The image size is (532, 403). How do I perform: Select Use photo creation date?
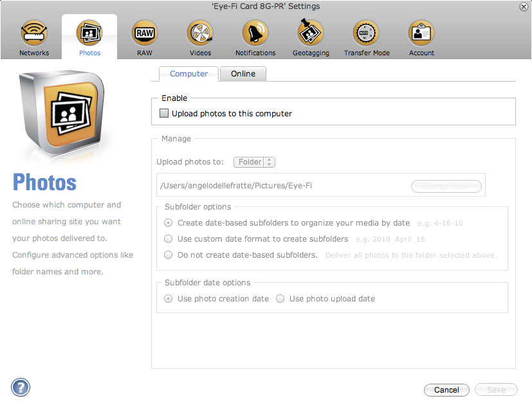tap(169, 299)
